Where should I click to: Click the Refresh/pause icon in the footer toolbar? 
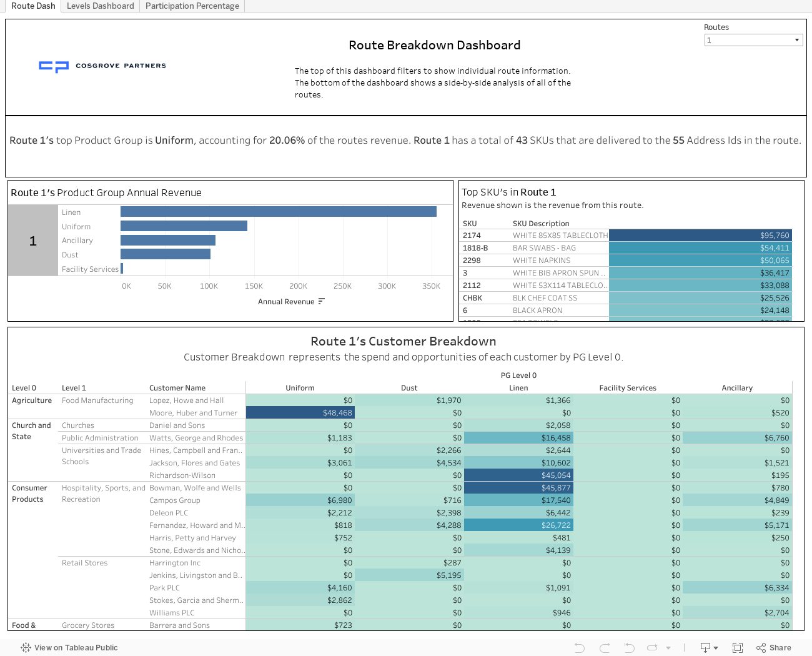652,648
